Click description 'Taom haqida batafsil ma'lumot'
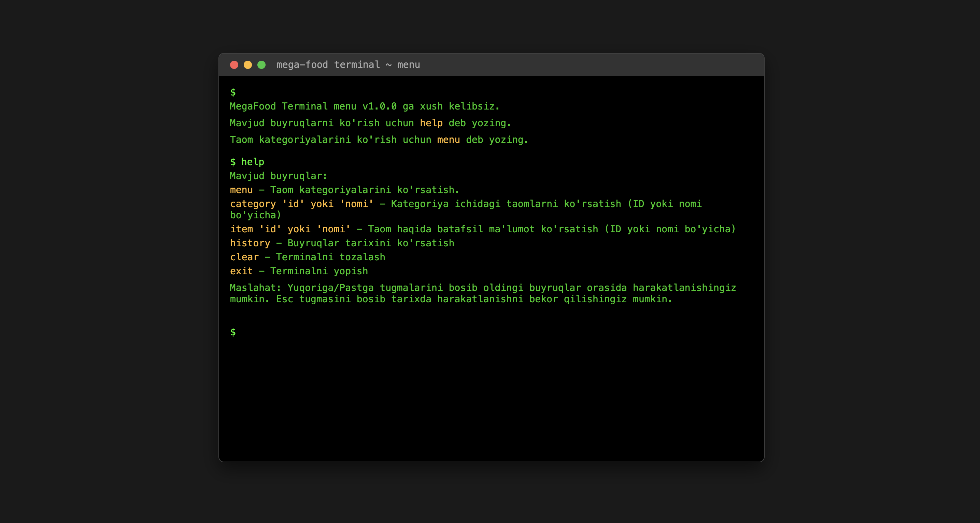The height and width of the screenshot is (523, 980). click(451, 229)
